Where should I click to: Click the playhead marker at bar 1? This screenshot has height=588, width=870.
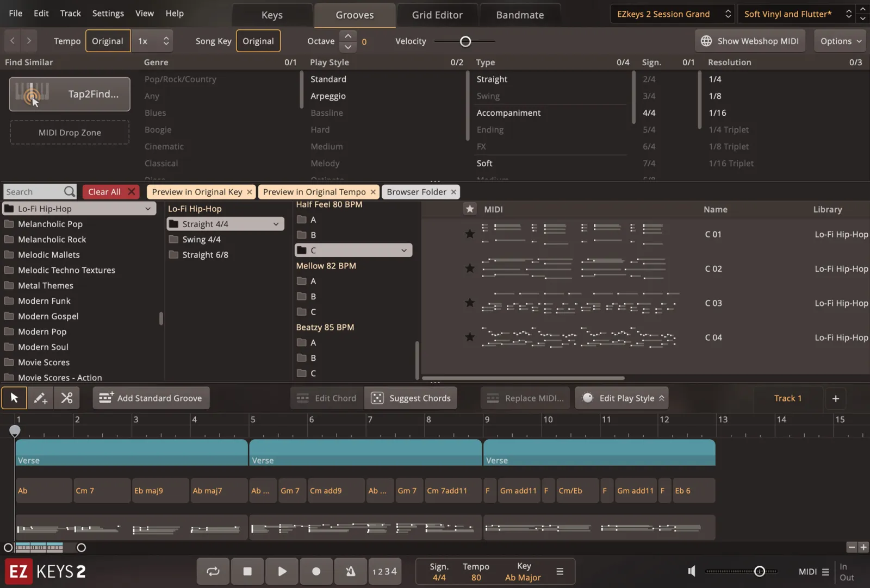point(15,430)
